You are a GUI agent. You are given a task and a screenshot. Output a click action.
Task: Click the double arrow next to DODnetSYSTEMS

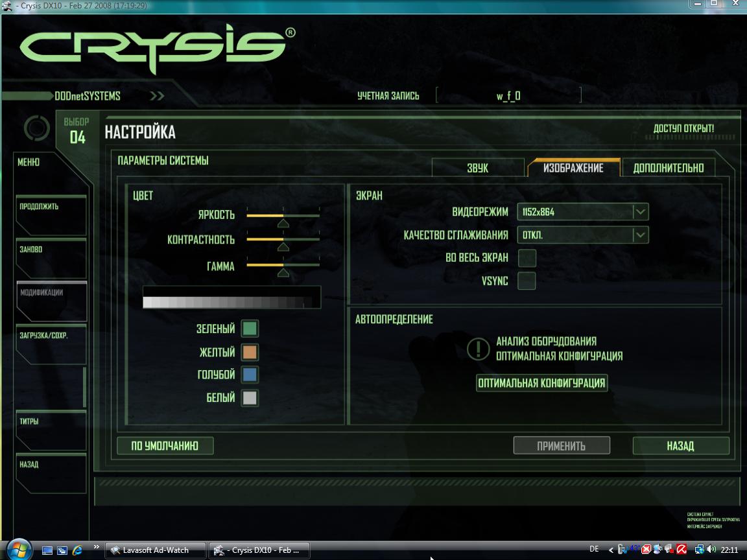[157, 96]
